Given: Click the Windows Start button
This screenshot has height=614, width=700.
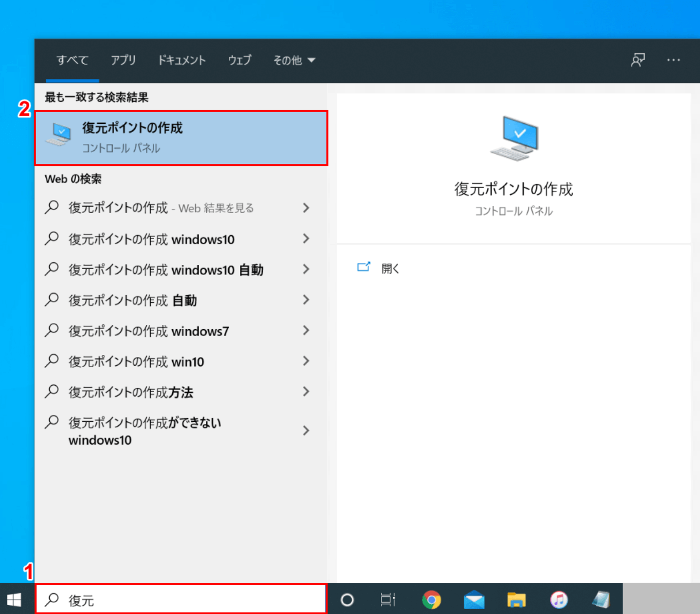Looking at the screenshot, I should [x=14, y=599].
